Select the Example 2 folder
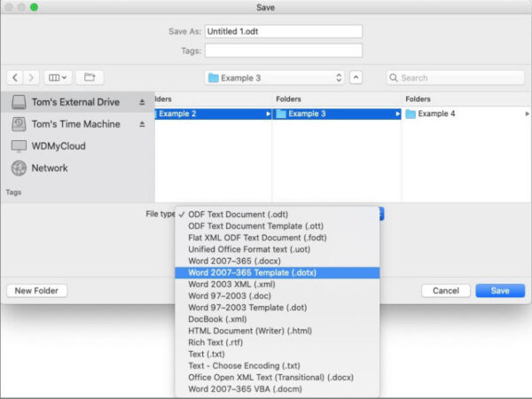 [213, 113]
